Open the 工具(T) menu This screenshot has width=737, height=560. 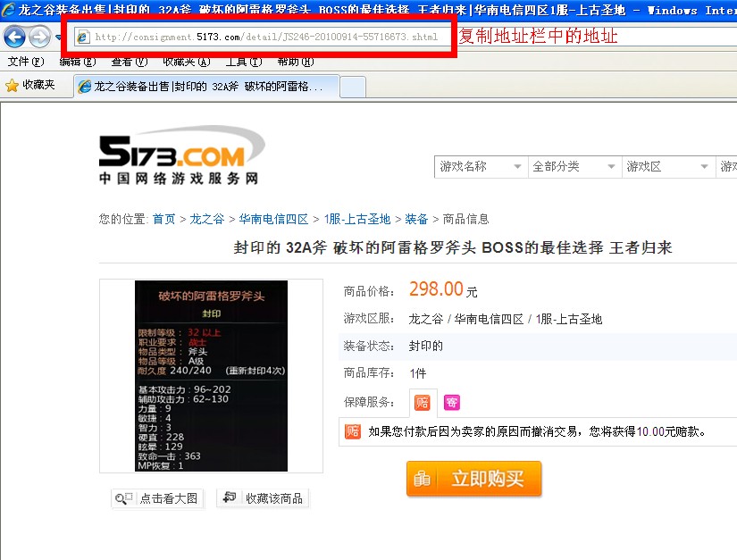(x=244, y=62)
